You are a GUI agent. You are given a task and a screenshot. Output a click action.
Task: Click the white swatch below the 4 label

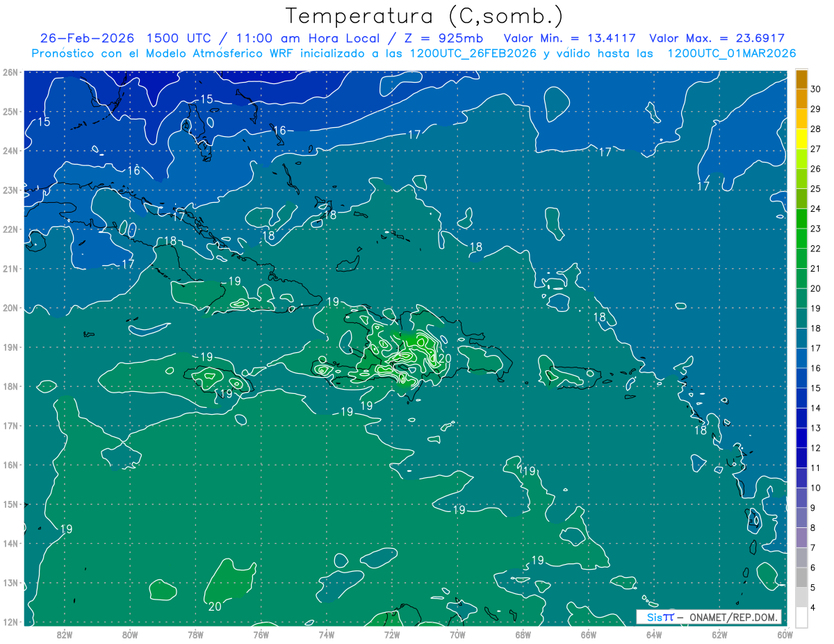801,617
